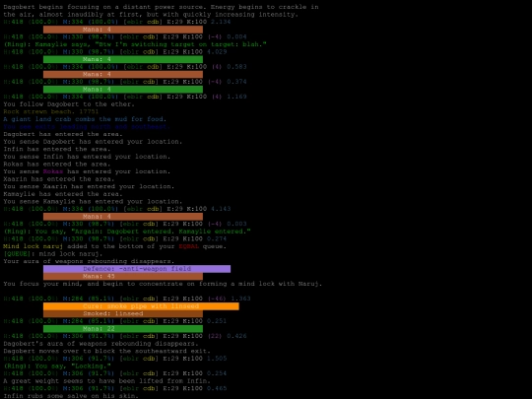
Task: Select 'Xaarin has entered the area.'
Action: coord(59,178)
